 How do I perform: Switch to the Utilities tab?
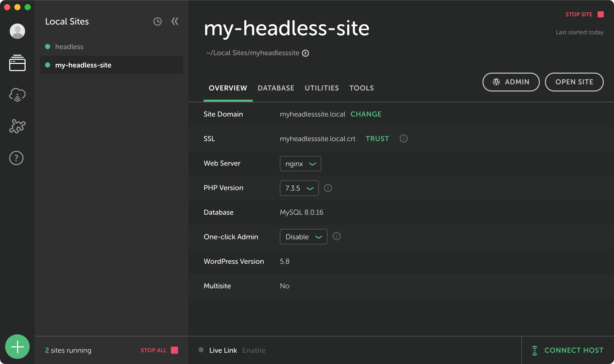(322, 88)
